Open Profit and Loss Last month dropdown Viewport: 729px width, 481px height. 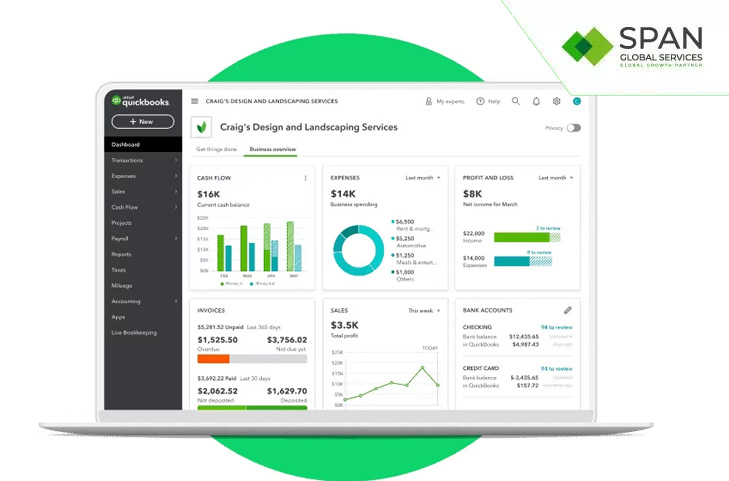(556, 178)
